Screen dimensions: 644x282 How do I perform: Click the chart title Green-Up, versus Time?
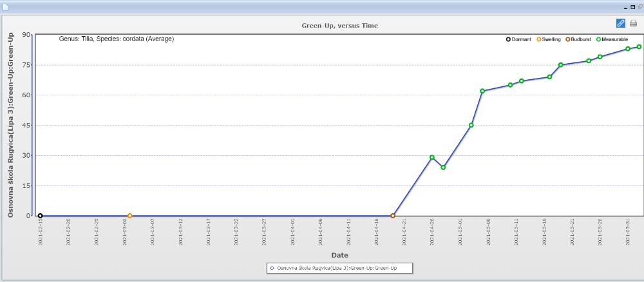pos(339,26)
